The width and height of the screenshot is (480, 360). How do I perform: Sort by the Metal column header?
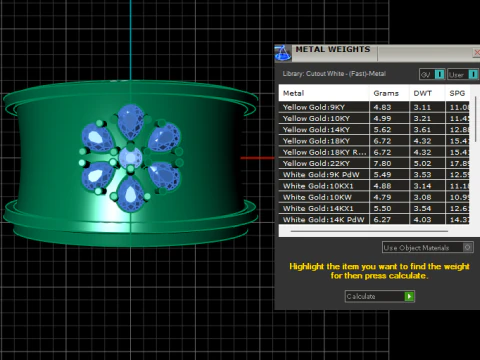324,93
